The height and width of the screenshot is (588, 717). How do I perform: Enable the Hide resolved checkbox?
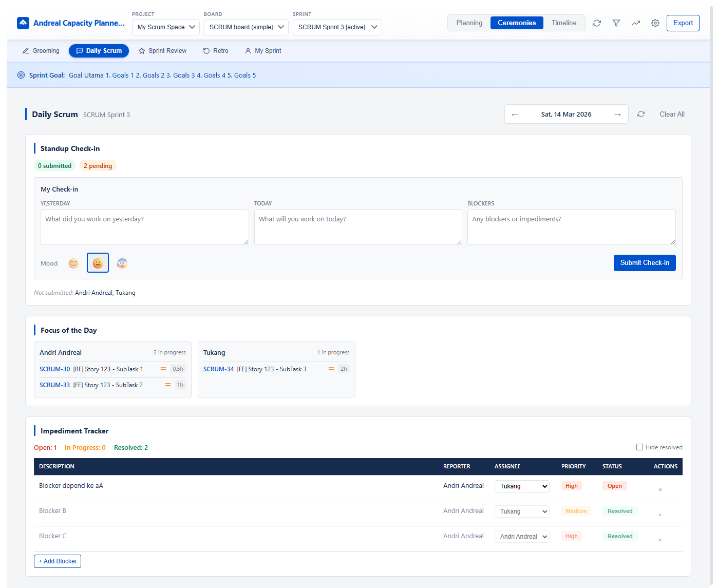tap(639, 447)
